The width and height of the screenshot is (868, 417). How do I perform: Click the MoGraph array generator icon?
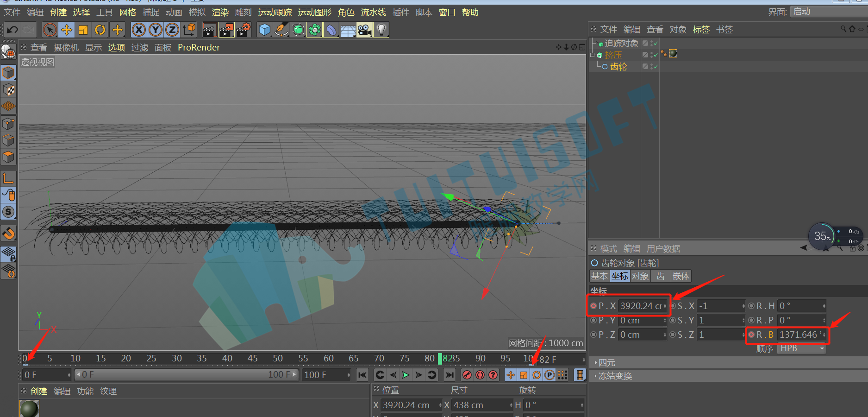coord(314,30)
